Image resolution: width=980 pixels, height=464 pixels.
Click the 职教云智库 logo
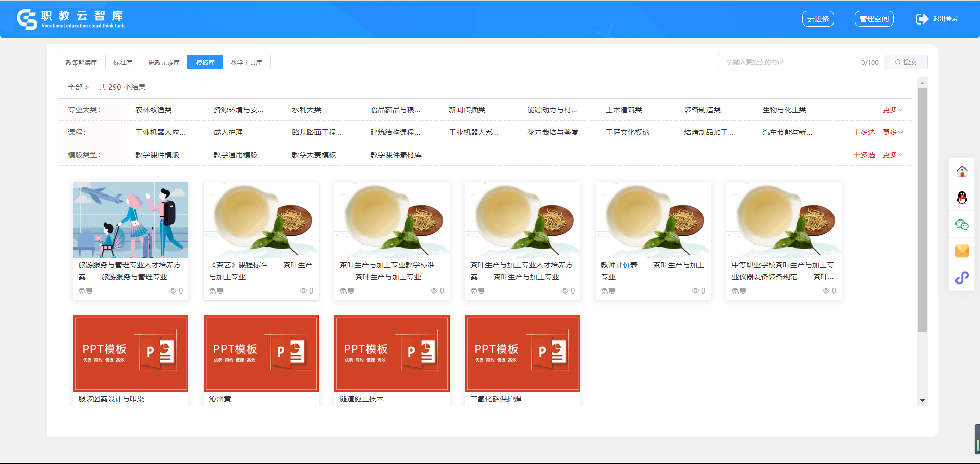pyautogui.click(x=70, y=19)
